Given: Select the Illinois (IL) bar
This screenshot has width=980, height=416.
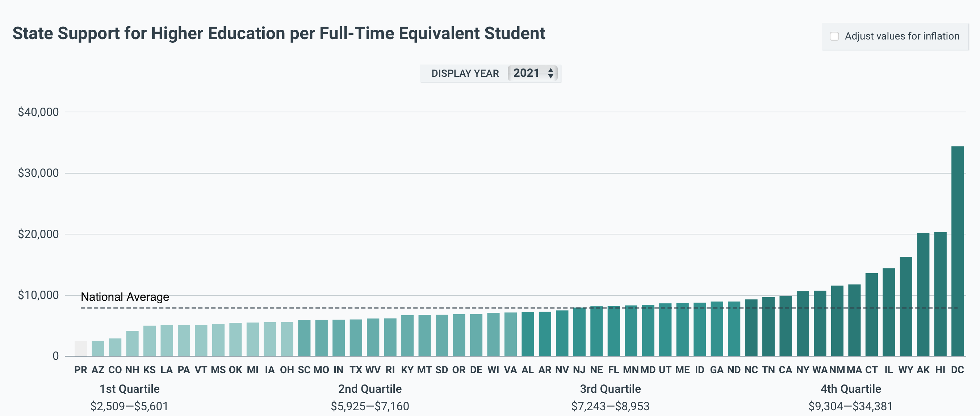Looking at the screenshot, I should click(x=888, y=312).
